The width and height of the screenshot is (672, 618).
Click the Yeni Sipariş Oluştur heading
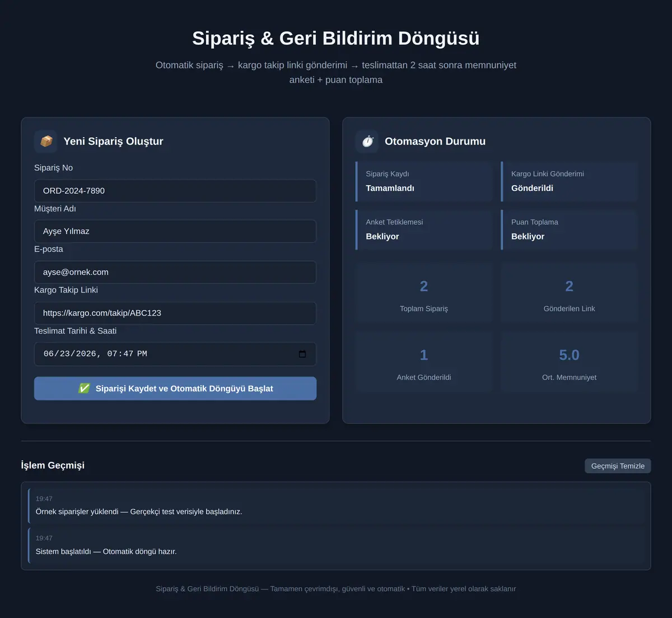tap(113, 142)
